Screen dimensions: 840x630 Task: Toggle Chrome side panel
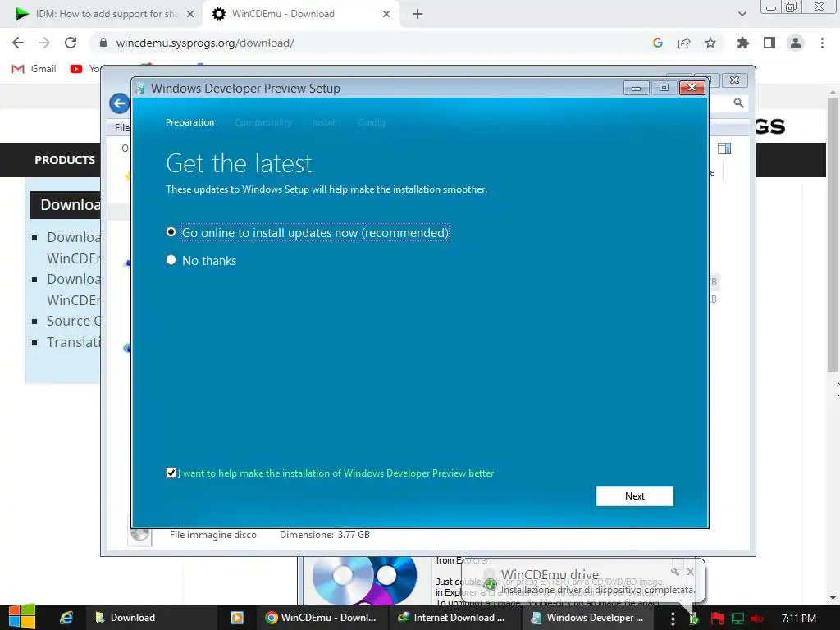[x=769, y=43]
